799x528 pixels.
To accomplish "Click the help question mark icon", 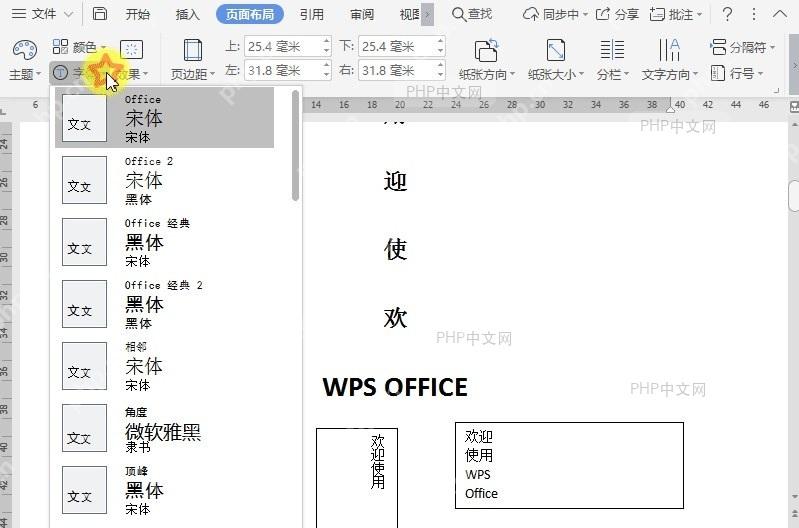I will (x=727, y=14).
